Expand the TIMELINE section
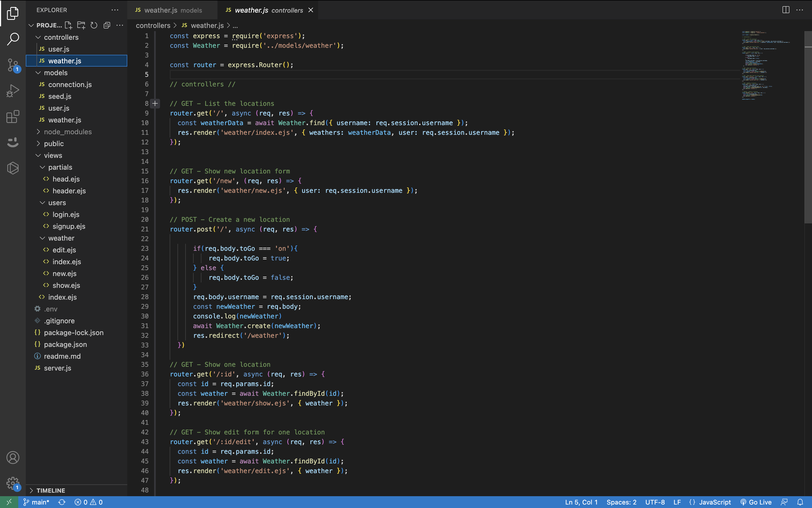The width and height of the screenshot is (812, 508). click(51, 490)
